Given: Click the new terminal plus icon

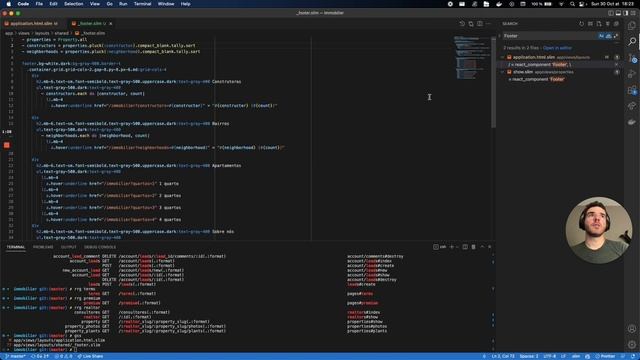Looking at the screenshot, I should pyautogui.click(x=451, y=247).
